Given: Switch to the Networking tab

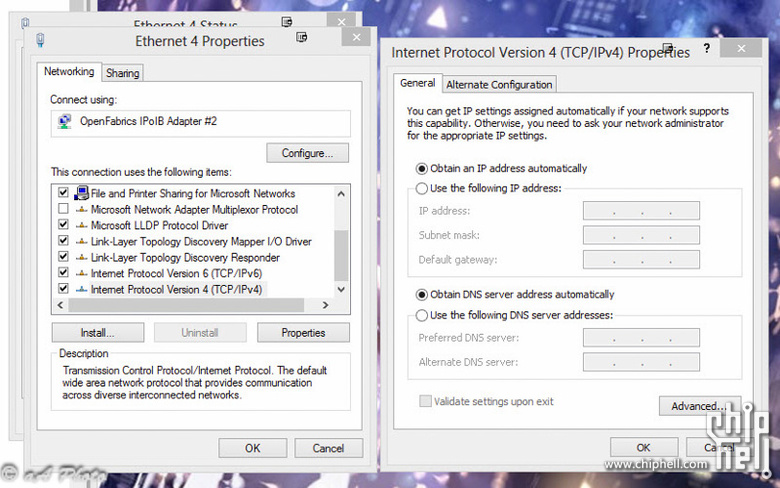Looking at the screenshot, I should 69,72.
